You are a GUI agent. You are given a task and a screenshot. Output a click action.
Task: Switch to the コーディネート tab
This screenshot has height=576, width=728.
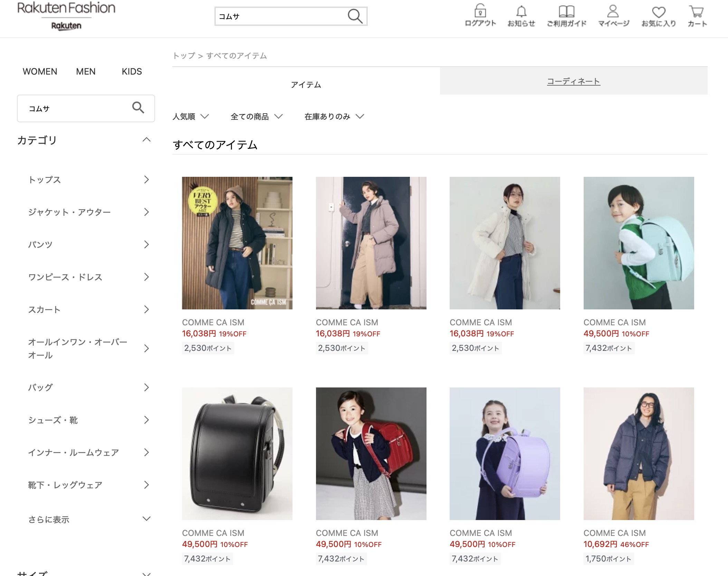pos(573,81)
